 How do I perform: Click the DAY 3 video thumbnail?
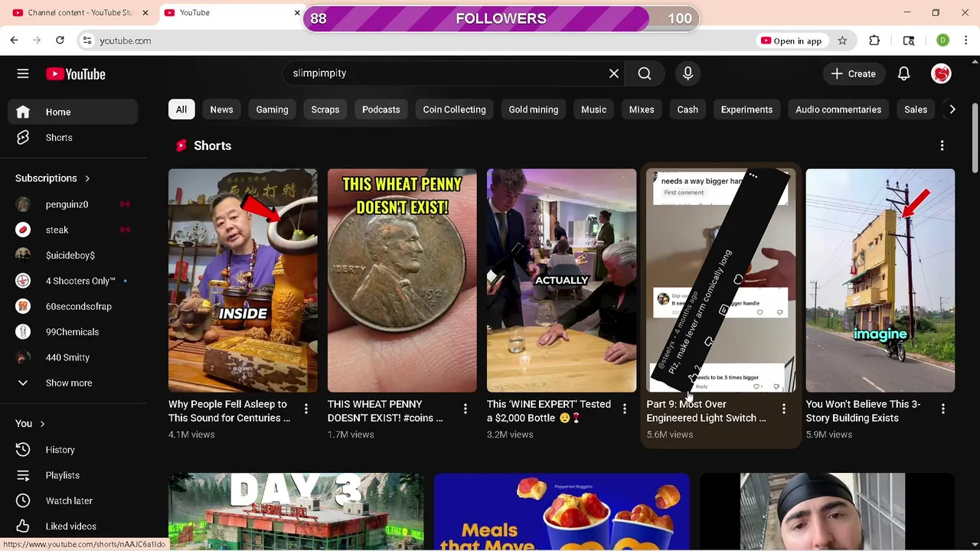296,511
